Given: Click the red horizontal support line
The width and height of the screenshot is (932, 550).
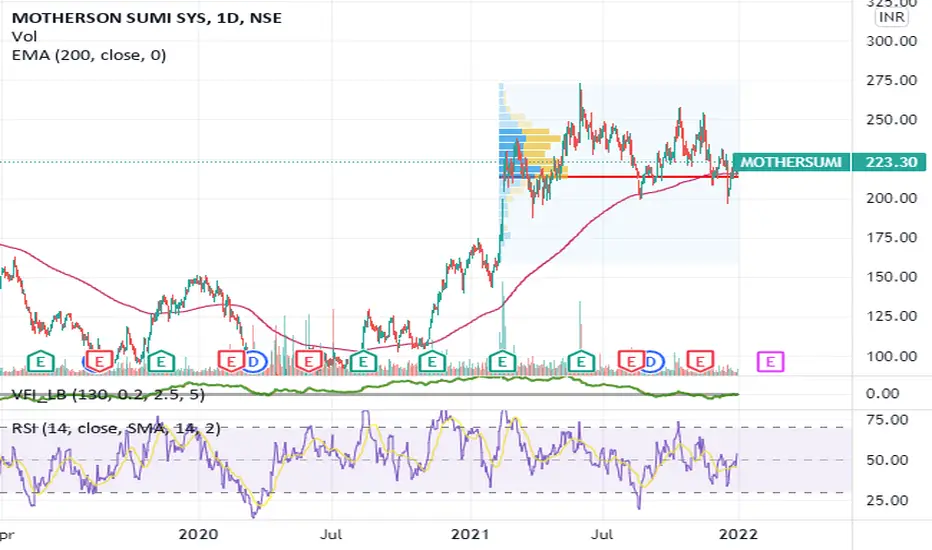Looking at the screenshot, I should tap(619, 177).
